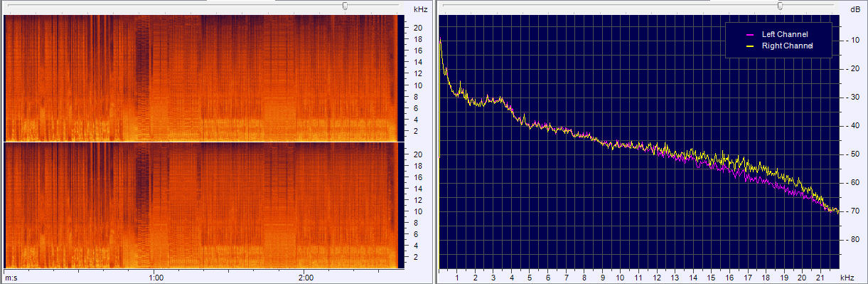Click the slider handle above the spectrum graph
Image resolution: width=868 pixels, height=284 pixels.
click(780, 6)
